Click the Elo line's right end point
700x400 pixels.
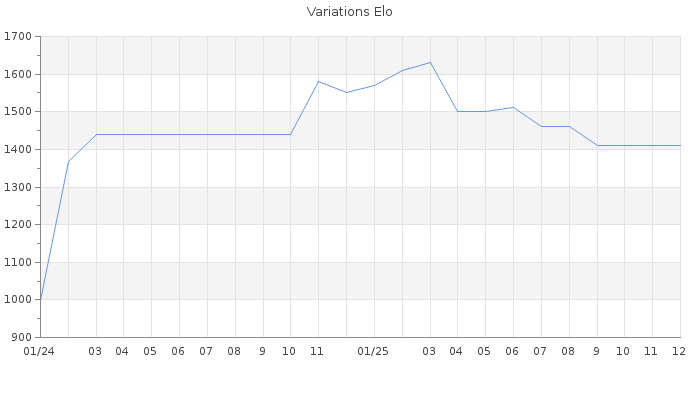point(680,145)
